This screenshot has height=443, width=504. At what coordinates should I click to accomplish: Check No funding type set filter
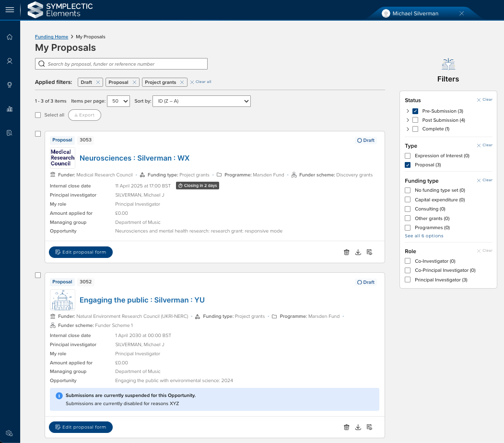(x=408, y=190)
